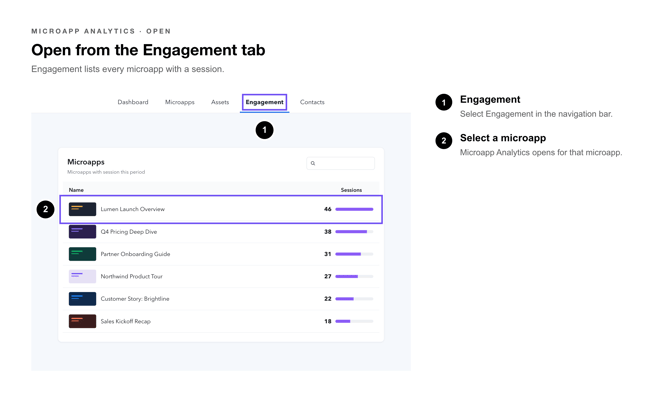Image resolution: width=670 pixels, height=402 pixels.
Task: Click the 31 sessions progress bar
Action: (354, 254)
